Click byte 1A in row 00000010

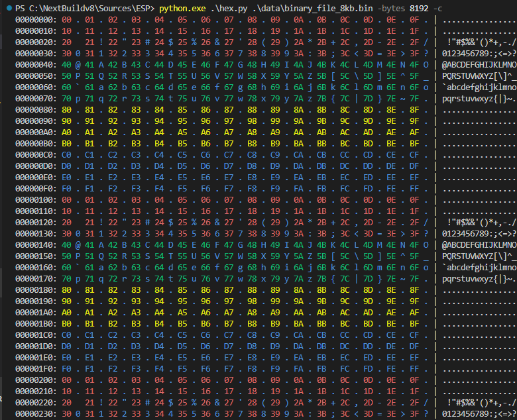(x=298, y=31)
